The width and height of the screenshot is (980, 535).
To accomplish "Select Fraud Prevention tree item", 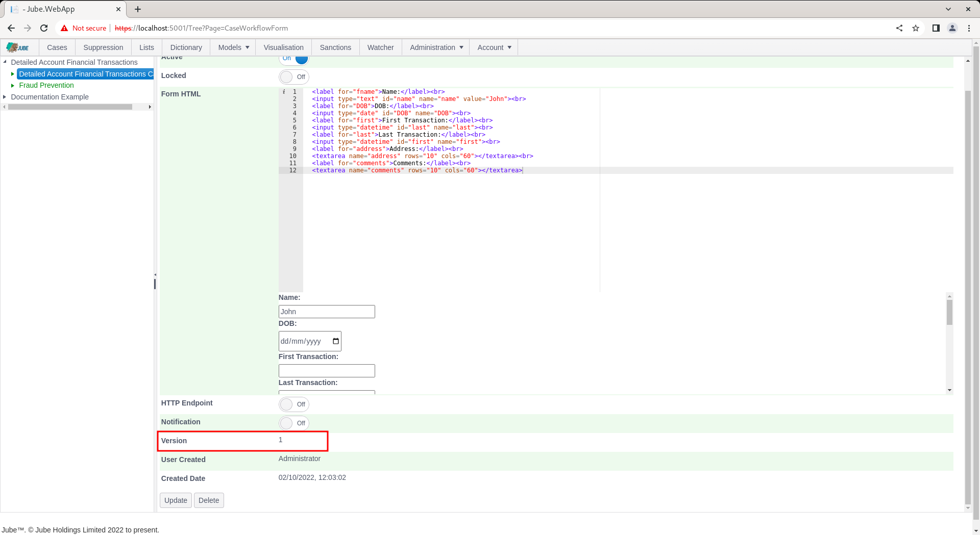I will [46, 85].
